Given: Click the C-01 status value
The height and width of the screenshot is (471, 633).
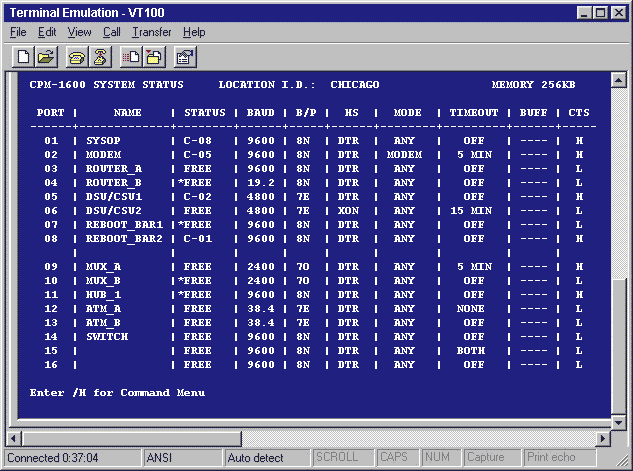Looking at the screenshot, I should coord(197,239).
